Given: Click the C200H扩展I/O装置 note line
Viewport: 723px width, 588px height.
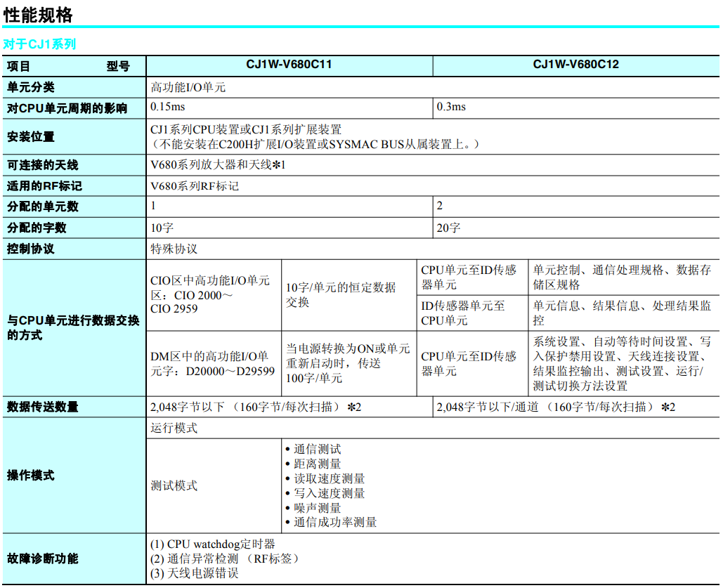Looking at the screenshot, I should point(315,144).
